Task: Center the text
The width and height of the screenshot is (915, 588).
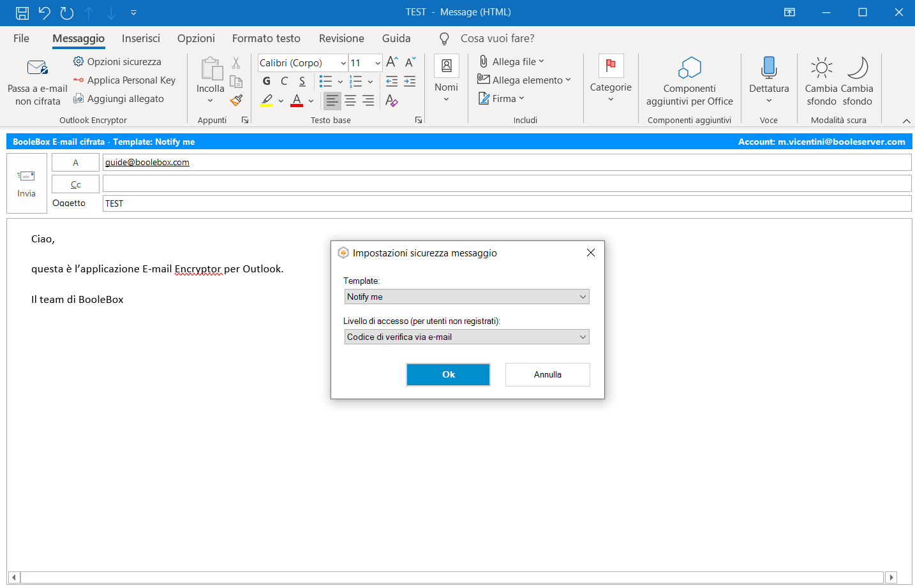Action: [350, 100]
